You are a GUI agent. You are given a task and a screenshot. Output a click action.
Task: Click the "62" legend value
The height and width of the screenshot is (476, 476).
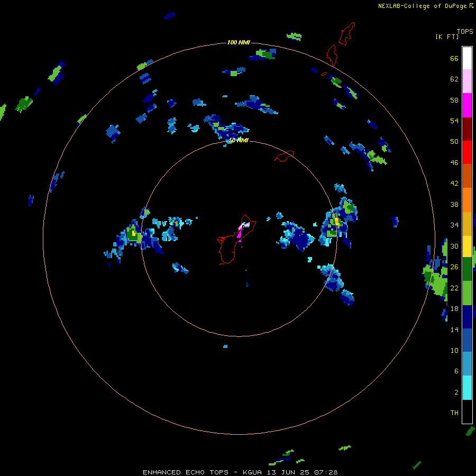point(454,79)
